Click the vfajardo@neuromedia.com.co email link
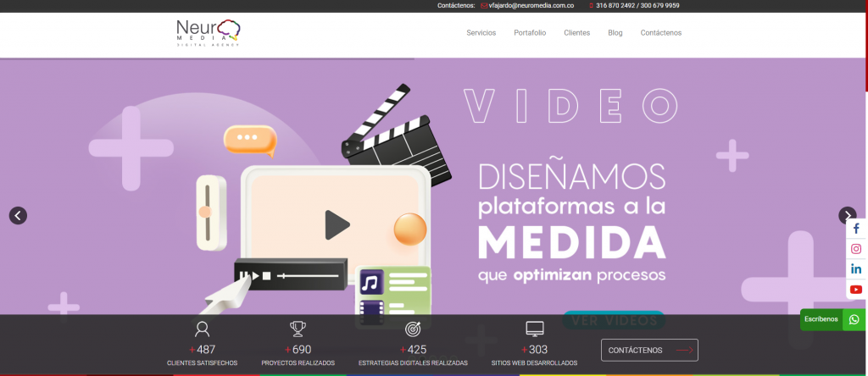The height and width of the screenshot is (376, 868). click(x=531, y=6)
